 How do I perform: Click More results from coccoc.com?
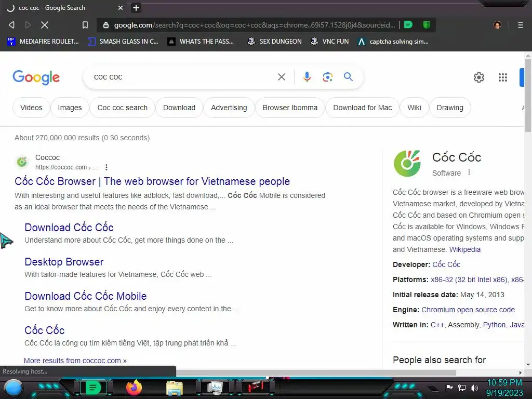[x=75, y=361]
